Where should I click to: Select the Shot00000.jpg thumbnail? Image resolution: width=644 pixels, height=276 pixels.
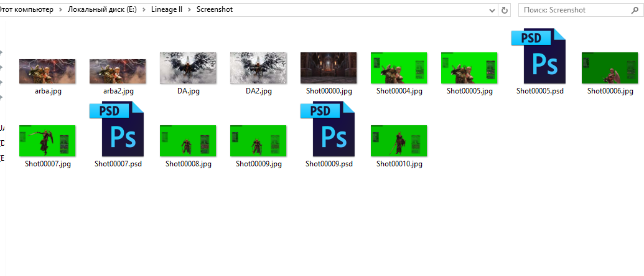pyautogui.click(x=329, y=68)
